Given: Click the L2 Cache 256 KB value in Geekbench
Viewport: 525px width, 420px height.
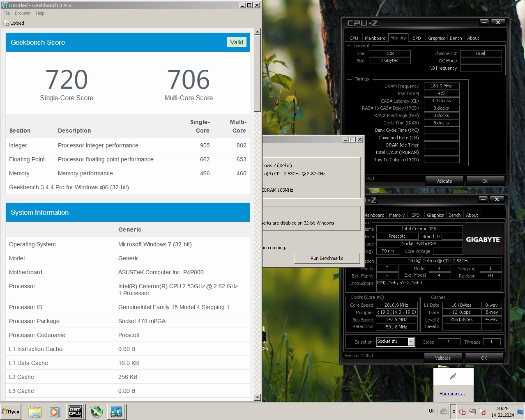Looking at the screenshot, I should 128,377.
